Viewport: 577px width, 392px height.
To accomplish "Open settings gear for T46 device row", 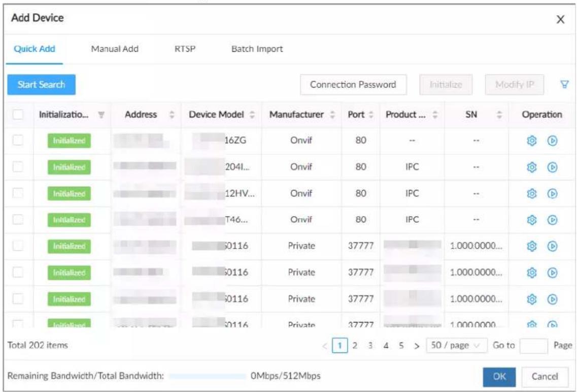I will pyautogui.click(x=532, y=220).
